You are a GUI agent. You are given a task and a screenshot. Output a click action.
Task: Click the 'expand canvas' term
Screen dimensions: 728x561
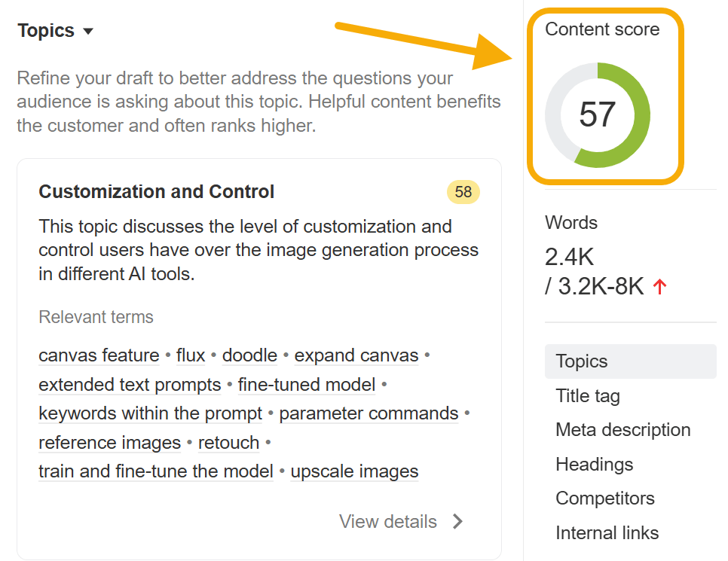tap(356, 355)
